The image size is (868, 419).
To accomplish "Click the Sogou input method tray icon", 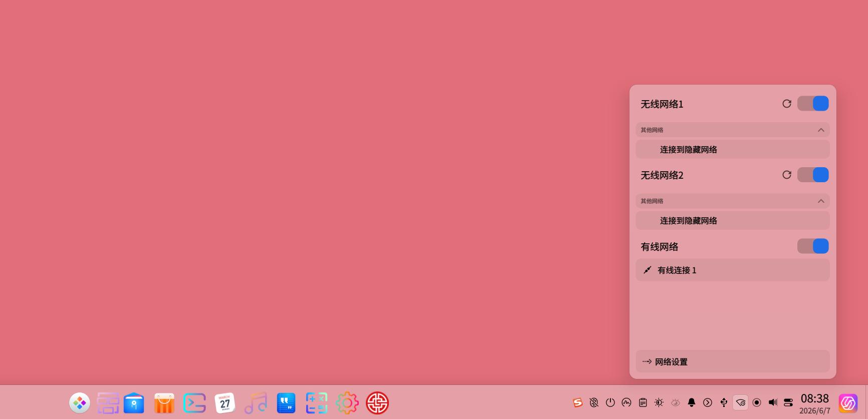I will (x=578, y=402).
